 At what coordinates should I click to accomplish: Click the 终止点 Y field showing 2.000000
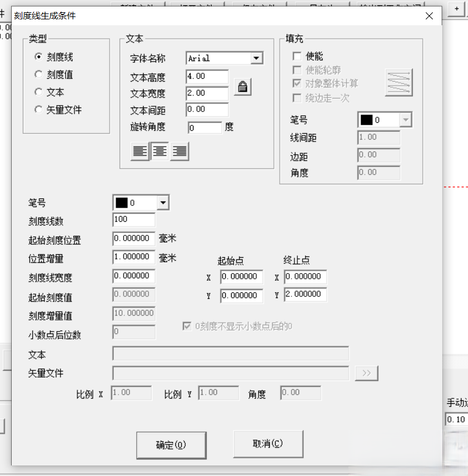point(306,295)
